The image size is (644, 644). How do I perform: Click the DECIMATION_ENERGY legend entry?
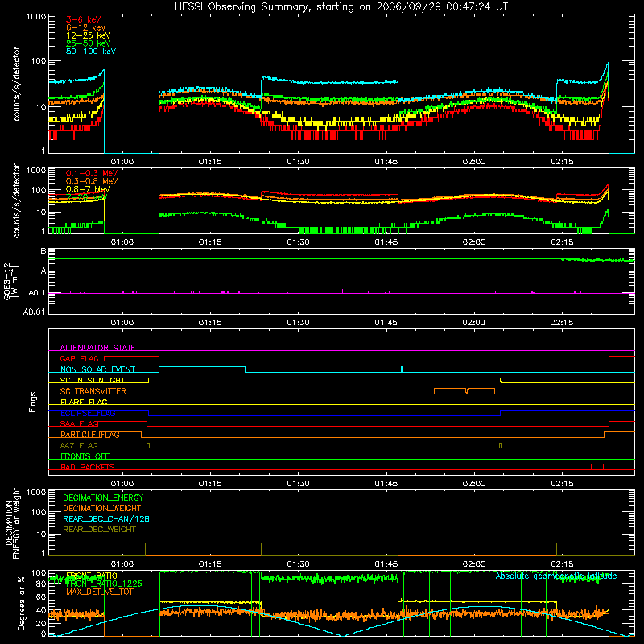tap(103, 497)
